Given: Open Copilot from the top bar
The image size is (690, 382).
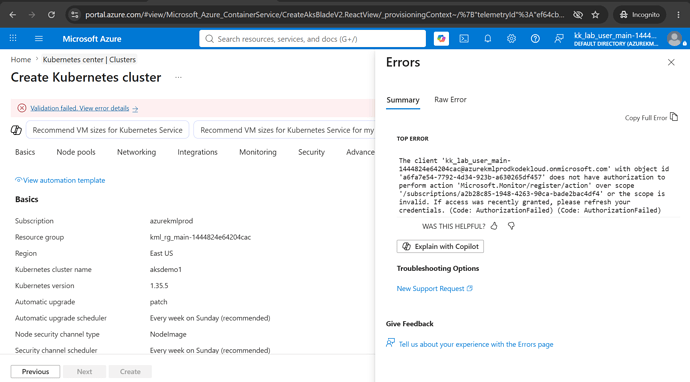Looking at the screenshot, I should (441, 39).
